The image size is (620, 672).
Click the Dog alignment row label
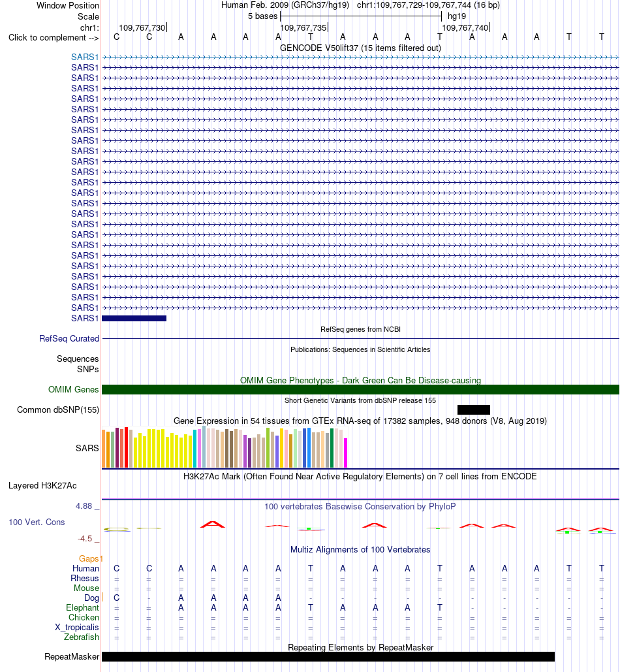(91, 598)
